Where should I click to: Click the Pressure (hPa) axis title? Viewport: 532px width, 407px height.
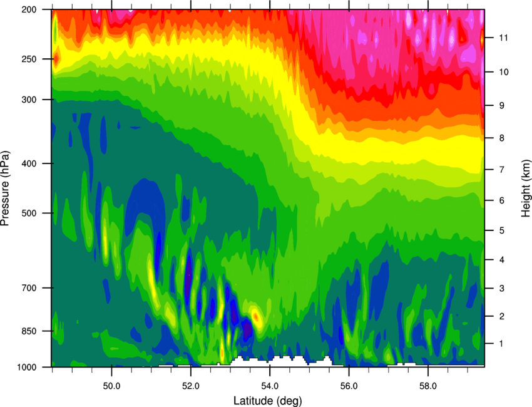[x=5, y=188]
